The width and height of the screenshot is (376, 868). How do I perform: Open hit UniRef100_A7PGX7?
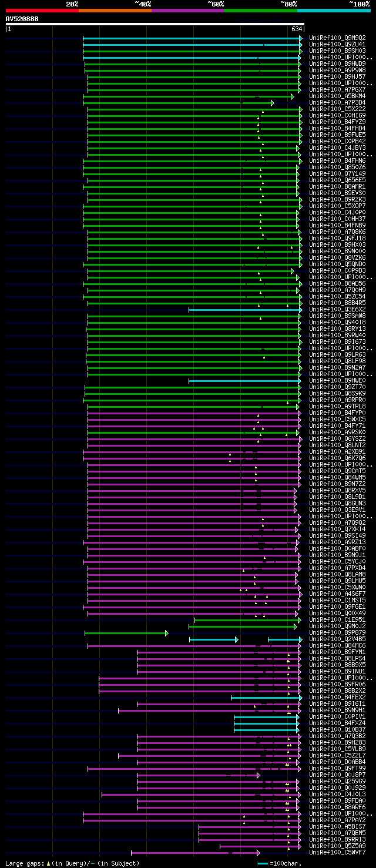337,90
